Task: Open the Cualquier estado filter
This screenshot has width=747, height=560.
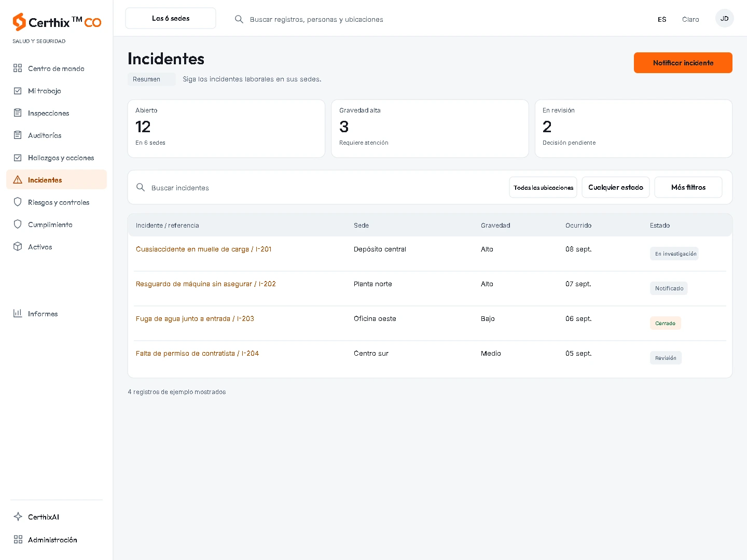Action: point(616,187)
